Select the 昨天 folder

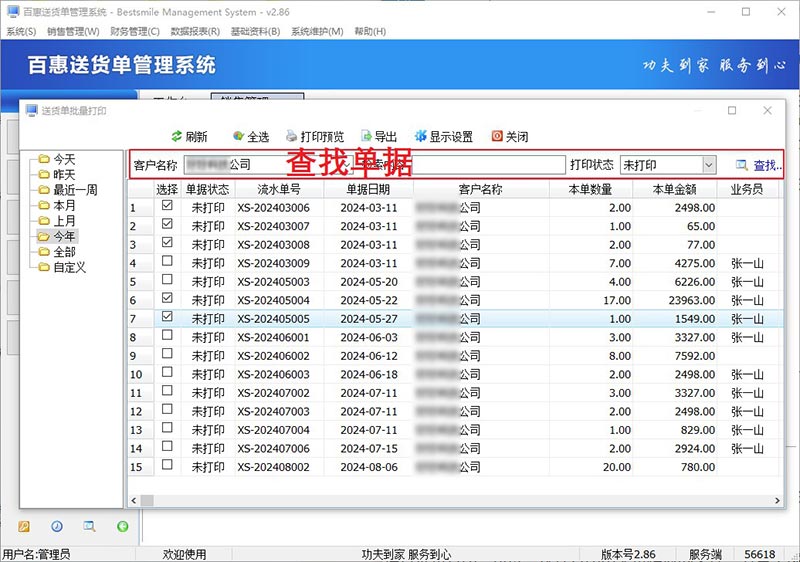(x=57, y=174)
